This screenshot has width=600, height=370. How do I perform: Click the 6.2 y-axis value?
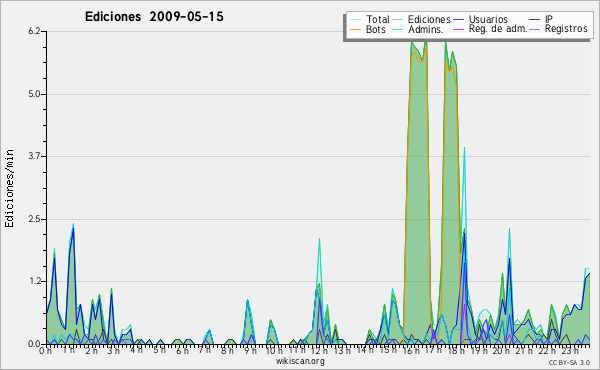tap(34, 31)
